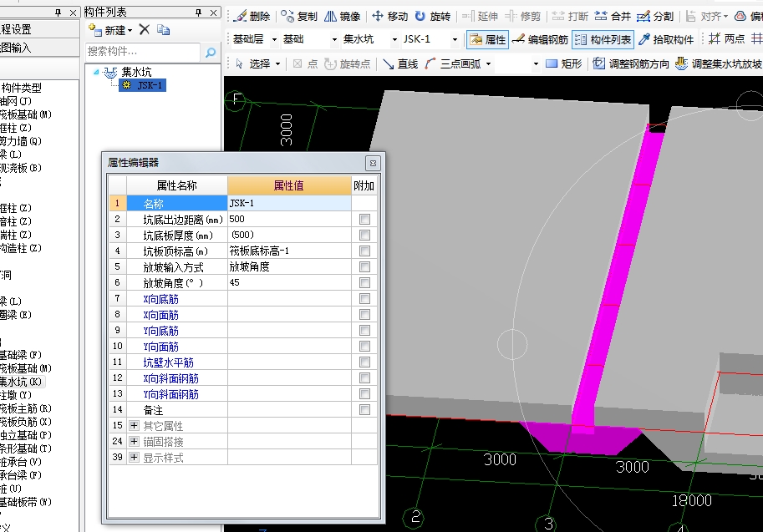Image resolution: width=763 pixels, height=532 pixels.
Task: Click the 属性值 column header
Action: (x=289, y=185)
